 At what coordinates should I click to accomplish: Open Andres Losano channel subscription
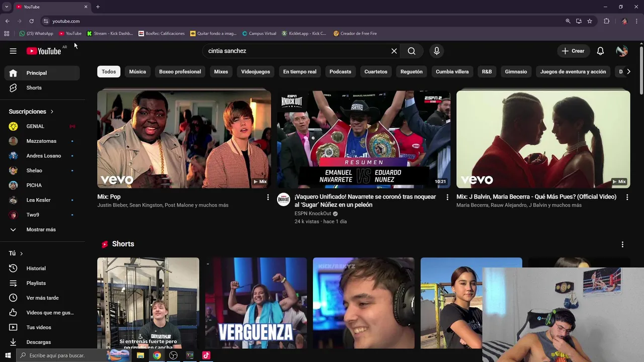[42, 156]
